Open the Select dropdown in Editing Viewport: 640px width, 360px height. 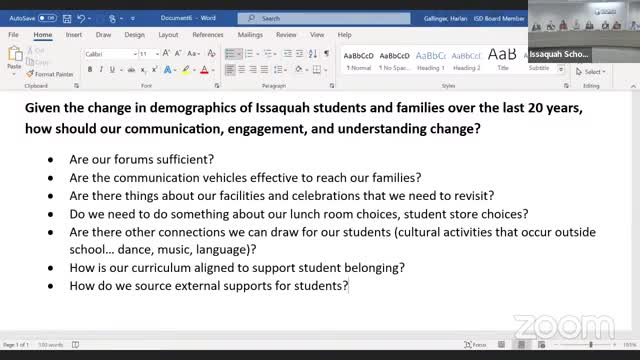click(591, 72)
